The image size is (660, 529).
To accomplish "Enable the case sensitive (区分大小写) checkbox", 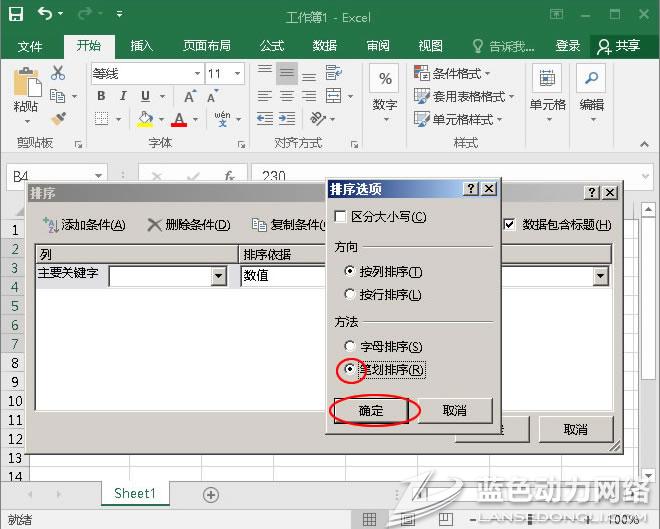I will pyautogui.click(x=341, y=217).
